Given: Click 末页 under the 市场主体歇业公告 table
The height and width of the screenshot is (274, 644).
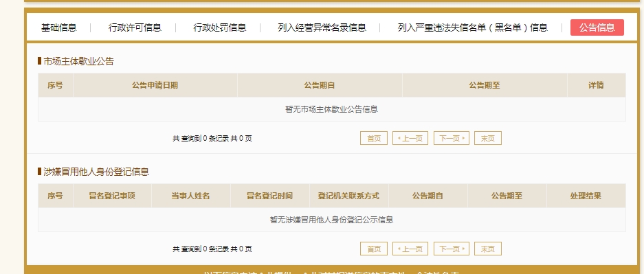Looking at the screenshot, I should coord(488,138).
